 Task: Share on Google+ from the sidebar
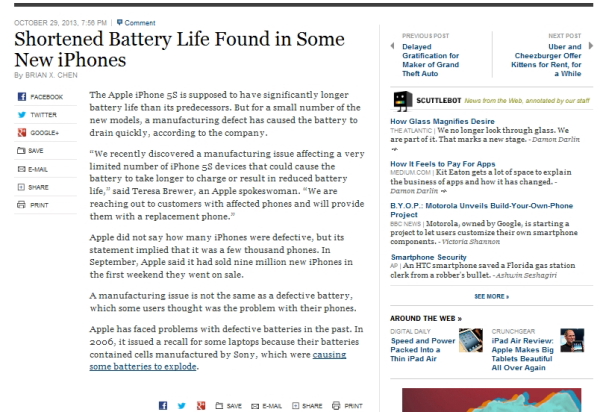point(21,133)
